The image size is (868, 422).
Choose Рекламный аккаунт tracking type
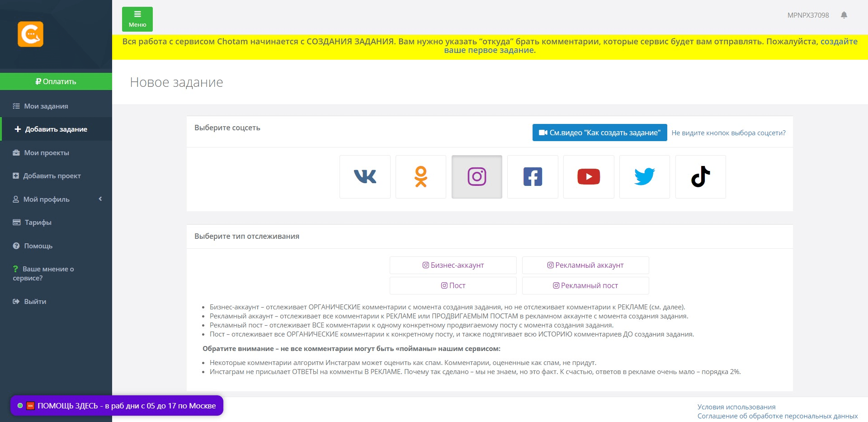point(585,265)
